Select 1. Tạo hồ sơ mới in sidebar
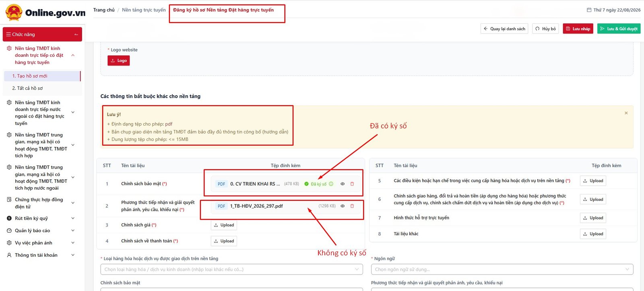Viewport: 644px width, 291px height. (x=42, y=76)
